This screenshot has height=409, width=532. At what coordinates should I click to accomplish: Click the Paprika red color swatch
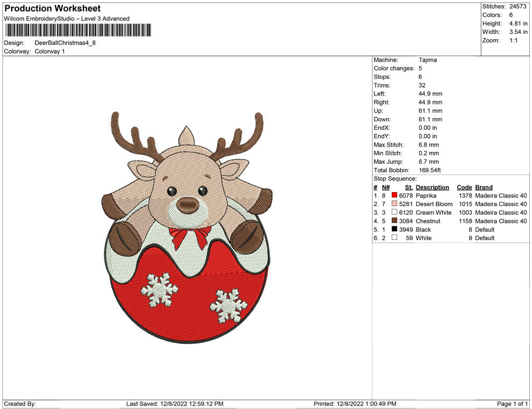[394, 195]
